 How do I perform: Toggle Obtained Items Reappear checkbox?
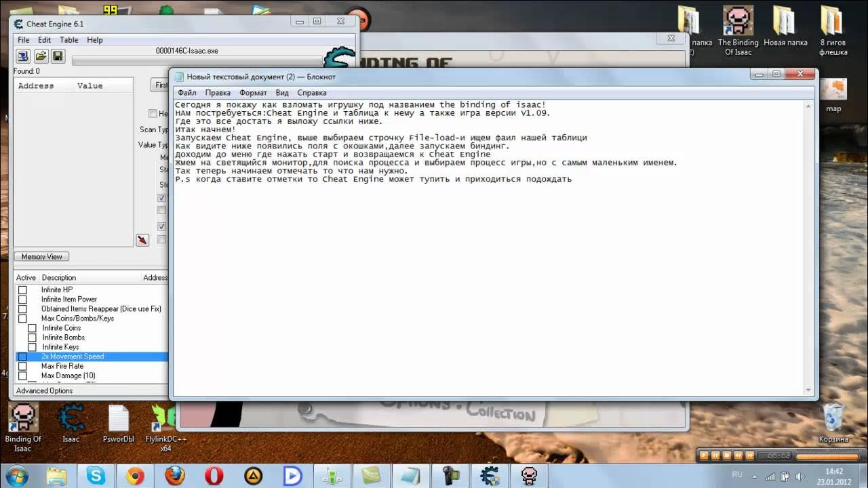[22, 309]
